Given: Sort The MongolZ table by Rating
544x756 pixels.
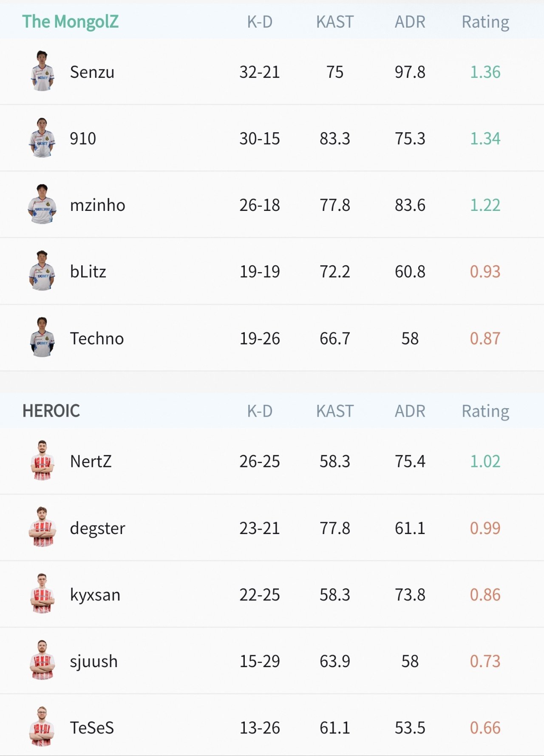Looking at the screenshot, I should coord(485,22).
